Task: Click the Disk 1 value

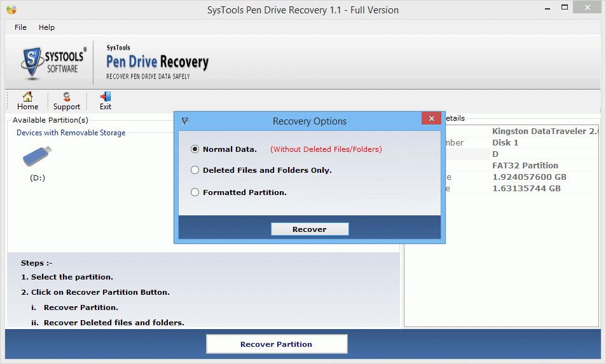Action: [505, 142]
